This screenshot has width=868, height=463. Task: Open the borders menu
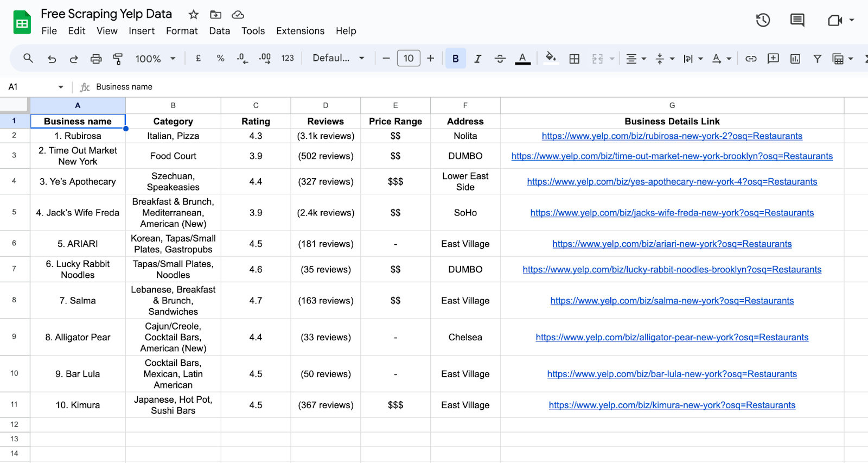pos(575,59)
